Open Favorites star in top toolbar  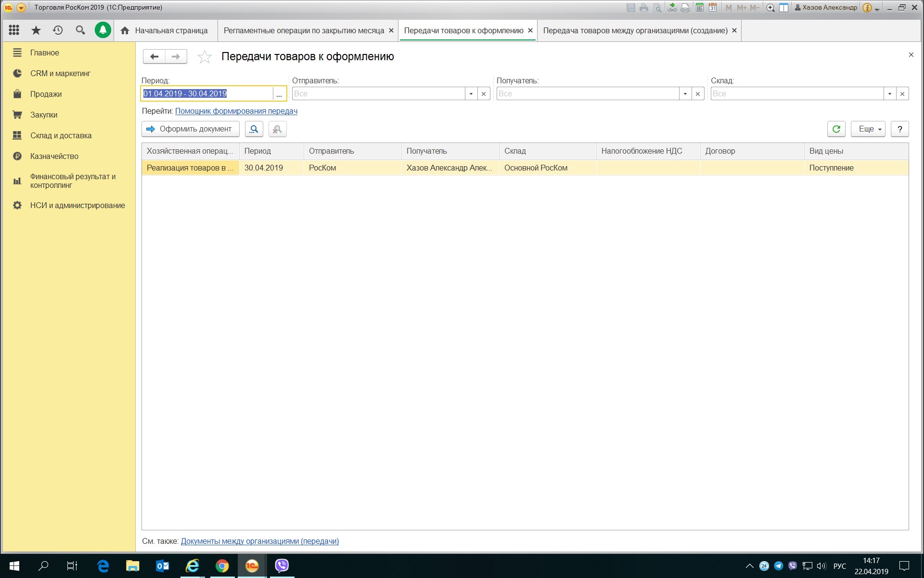(36, 30)
